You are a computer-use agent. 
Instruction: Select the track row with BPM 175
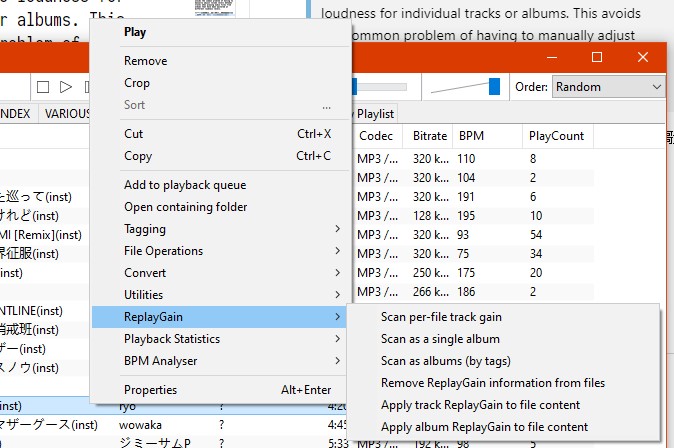pos(474,273)
